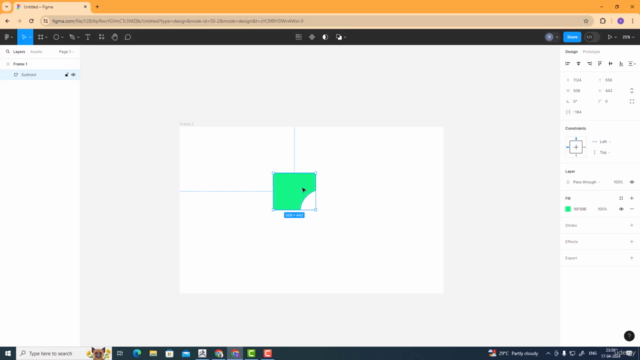Viewport: 640px width, 360px height.
Task: Select the Text tool
Action: pos(88,37)
